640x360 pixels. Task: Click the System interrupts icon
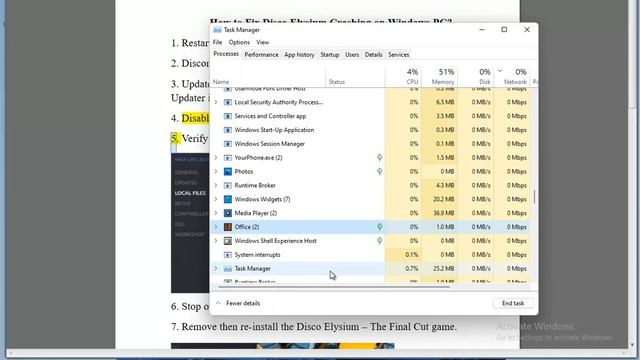228,255
